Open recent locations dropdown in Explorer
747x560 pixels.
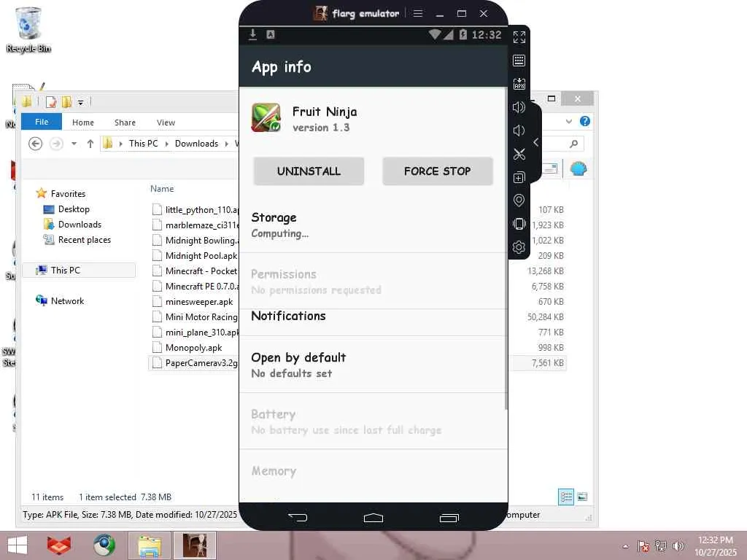pos(74,144)
